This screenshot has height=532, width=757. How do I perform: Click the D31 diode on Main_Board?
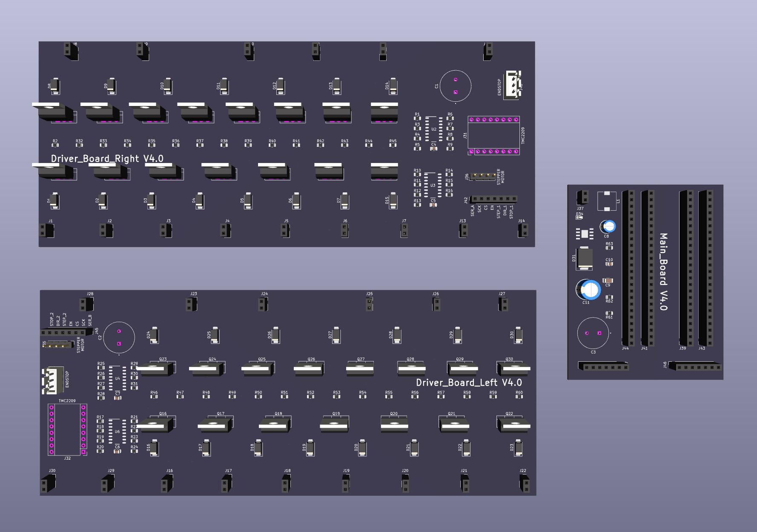tap(585, 258)
